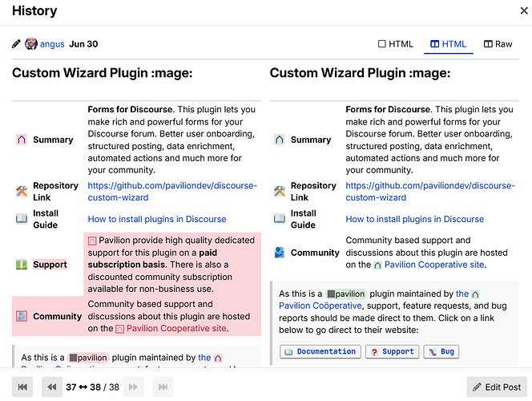Jump to first revision
Screen dimensions: 532x401
coord(22,387)
